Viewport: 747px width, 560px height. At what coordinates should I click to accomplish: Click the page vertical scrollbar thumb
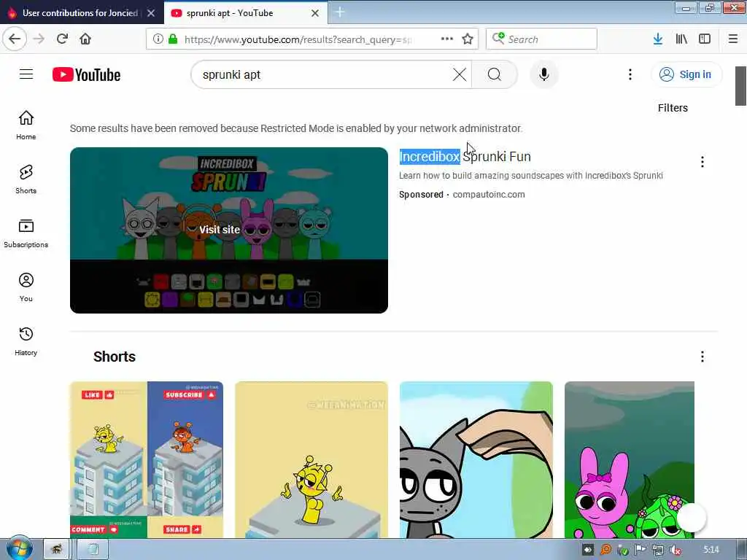click(x=740, y=86)
